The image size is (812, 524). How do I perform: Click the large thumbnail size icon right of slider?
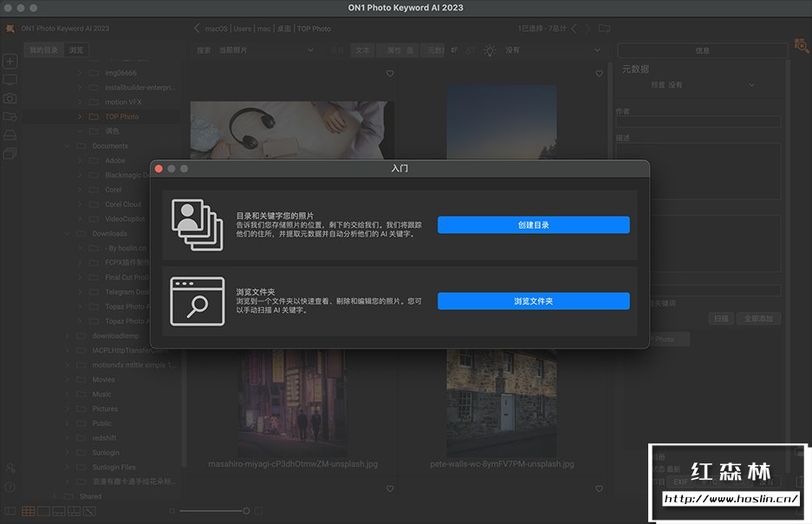[258, 511]
